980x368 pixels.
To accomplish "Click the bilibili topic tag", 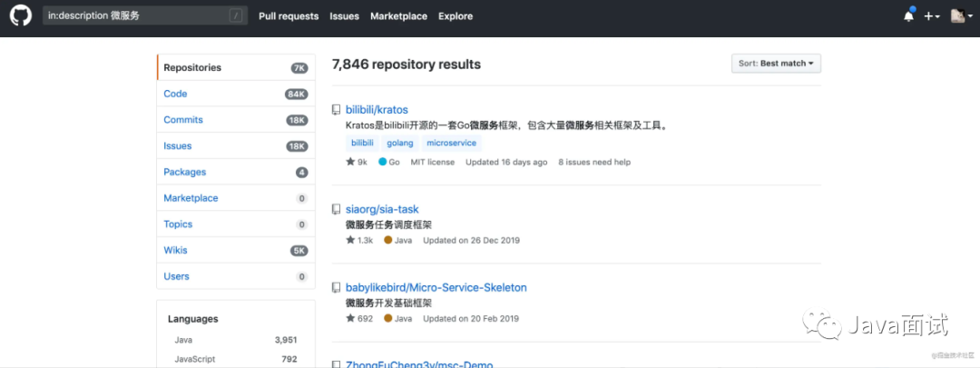I will click(x=362, y=143).
